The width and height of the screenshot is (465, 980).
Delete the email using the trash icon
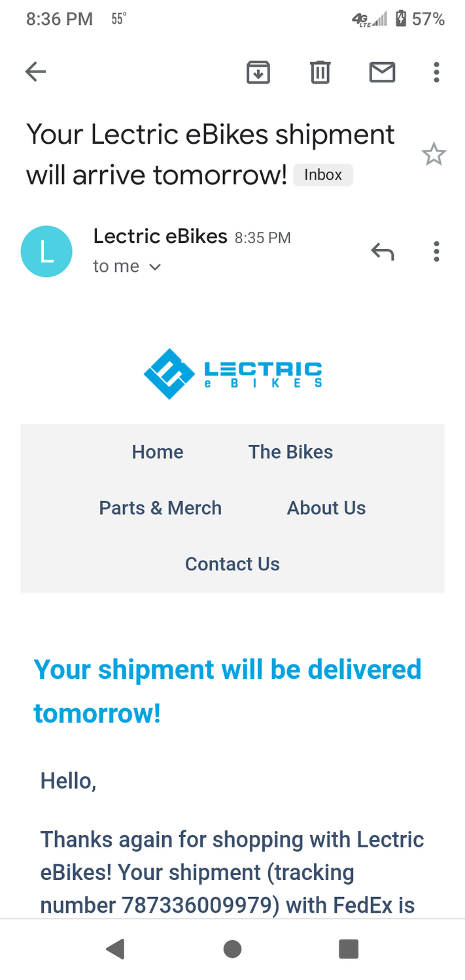click(x=320, y=72)
